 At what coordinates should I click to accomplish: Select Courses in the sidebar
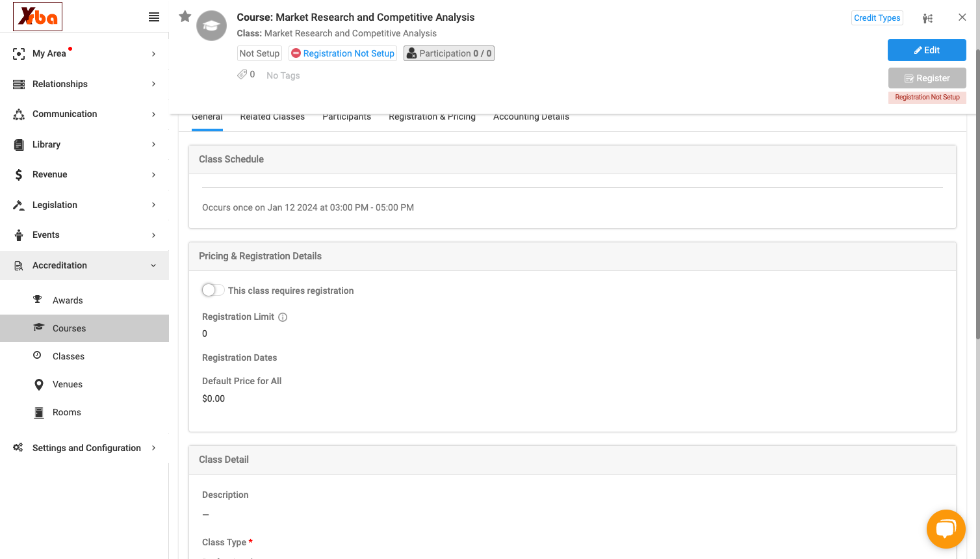tap(84, 328)
